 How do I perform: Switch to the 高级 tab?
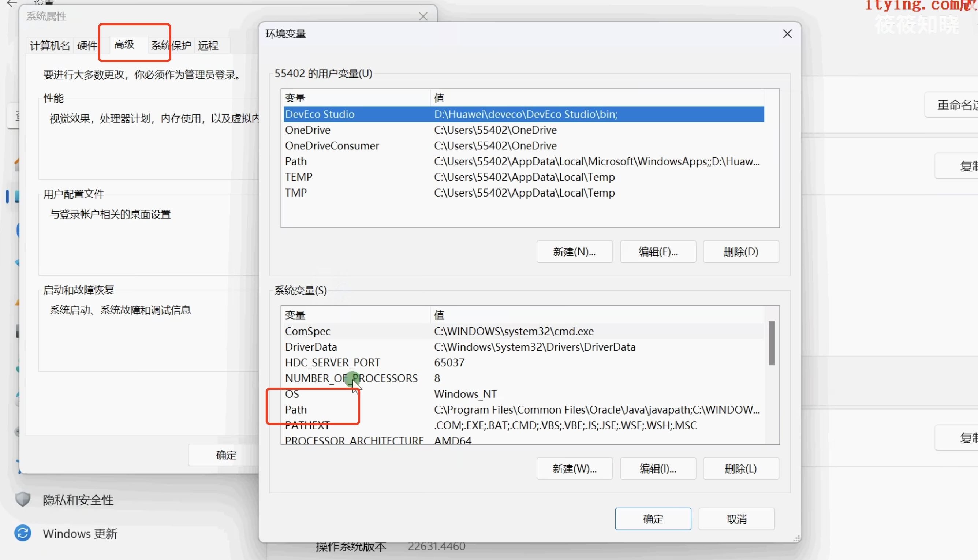click(x=124, y=45)
